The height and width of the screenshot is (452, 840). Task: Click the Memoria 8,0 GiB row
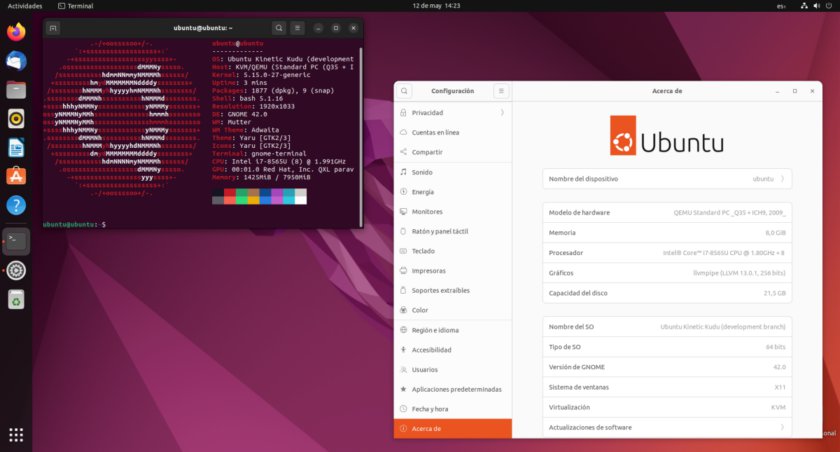pos(667,233)
